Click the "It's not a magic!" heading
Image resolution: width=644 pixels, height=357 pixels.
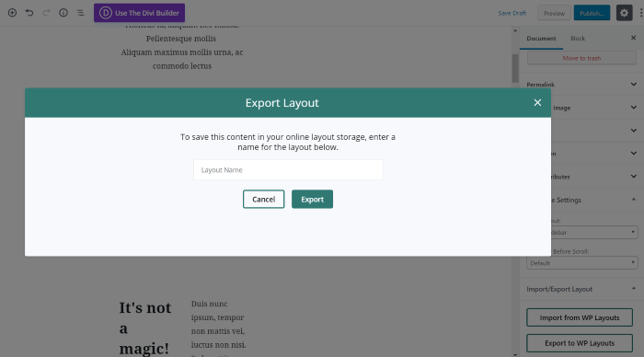coord(145,328)
